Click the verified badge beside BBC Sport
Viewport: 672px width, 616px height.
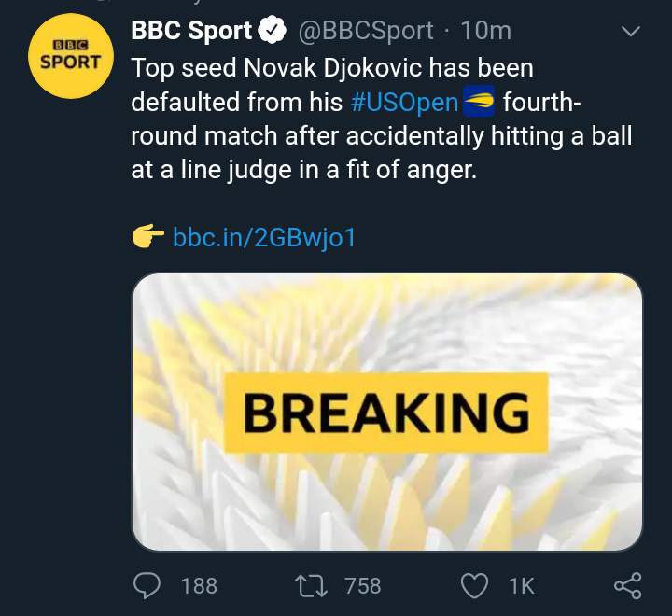pos(272,31)
